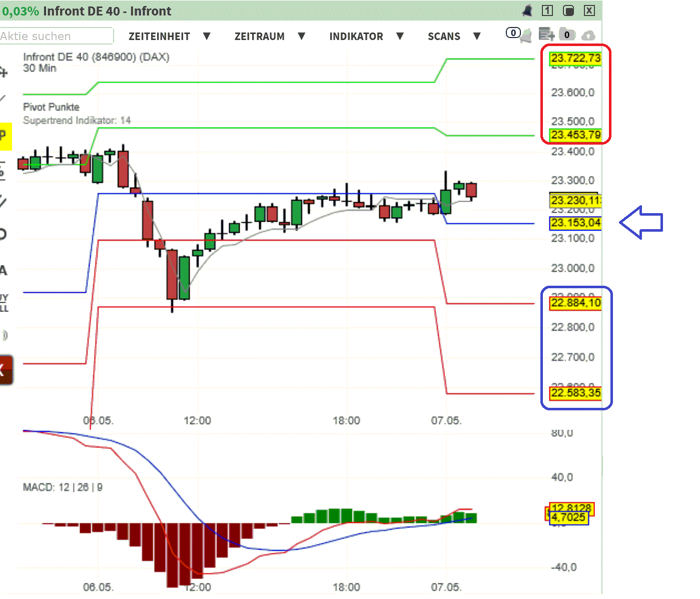Click the alert bell icon

coord(527,11)
